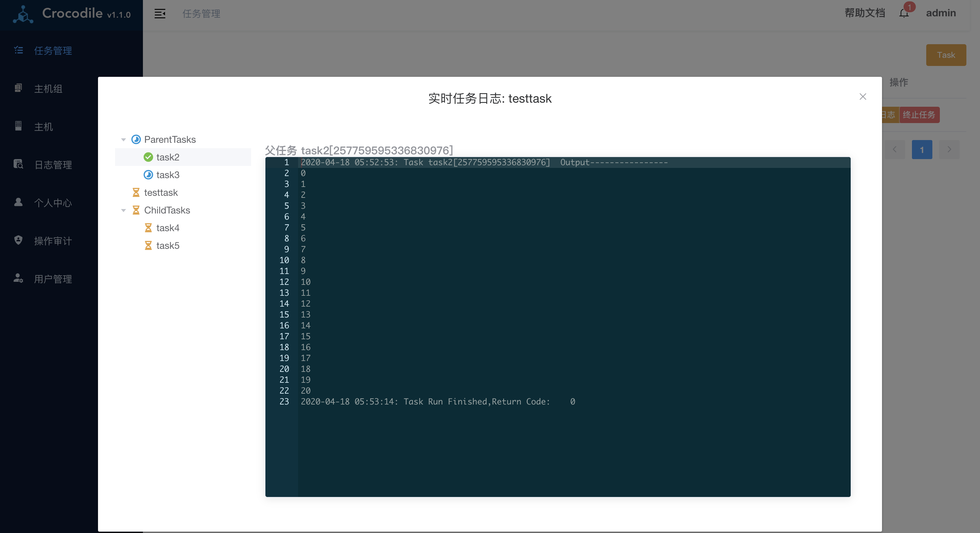Click the sidebar collapse hamburger icon
The height and width of the screenshot is (533, 980).
coord(160,14)
